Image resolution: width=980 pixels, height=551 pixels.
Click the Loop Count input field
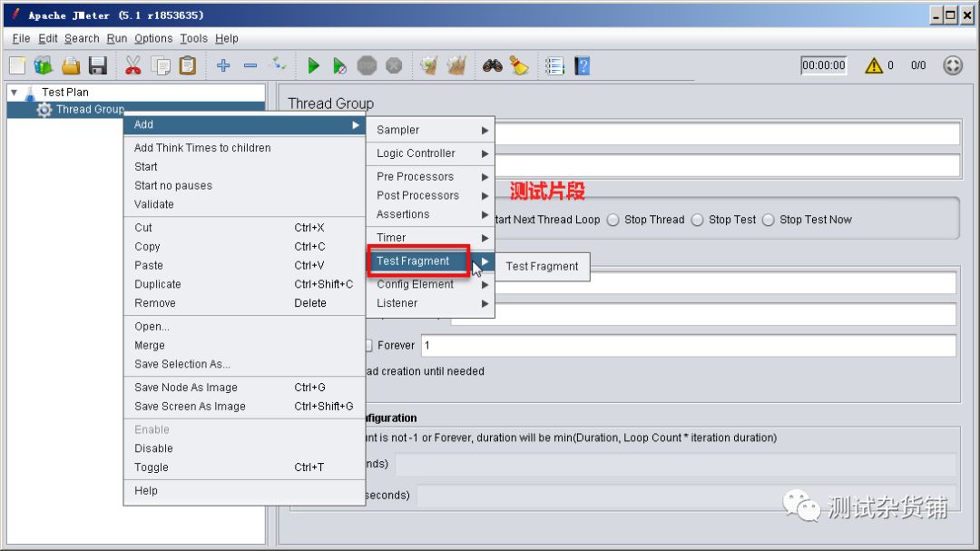[688, 345]
